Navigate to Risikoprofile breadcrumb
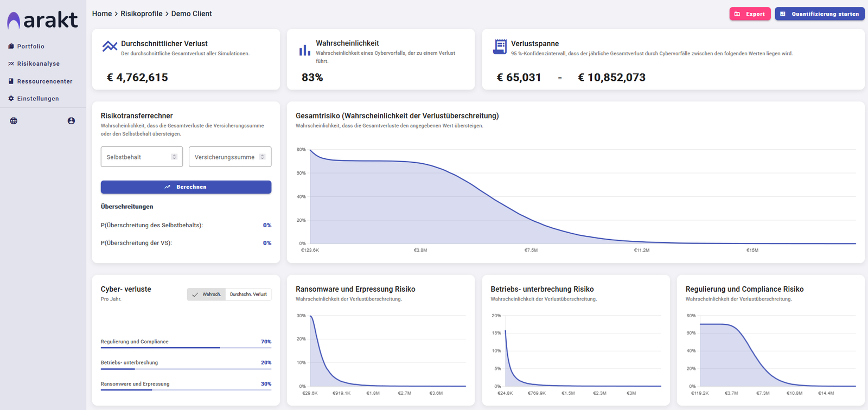This screenshot has height=410, width=868. [x=141, y=14]
